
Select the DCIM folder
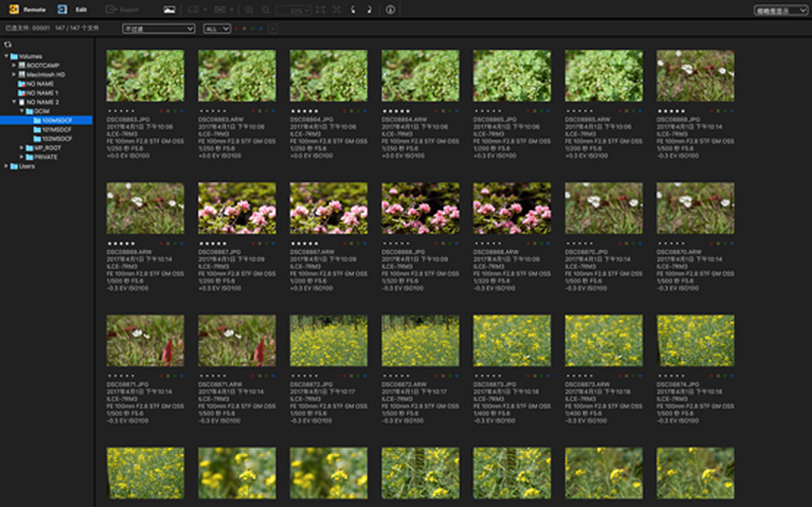pos(38,111)
